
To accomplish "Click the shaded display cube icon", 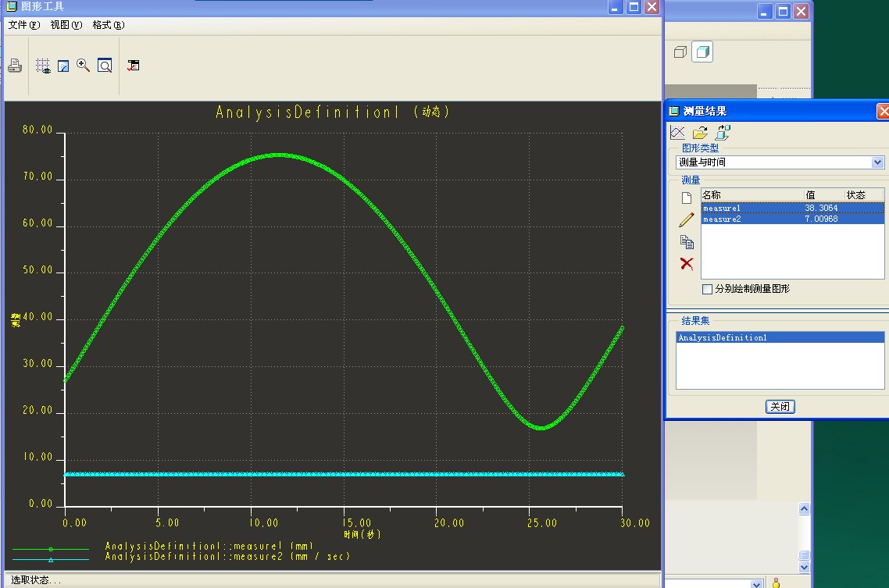I will pos(702,52).
